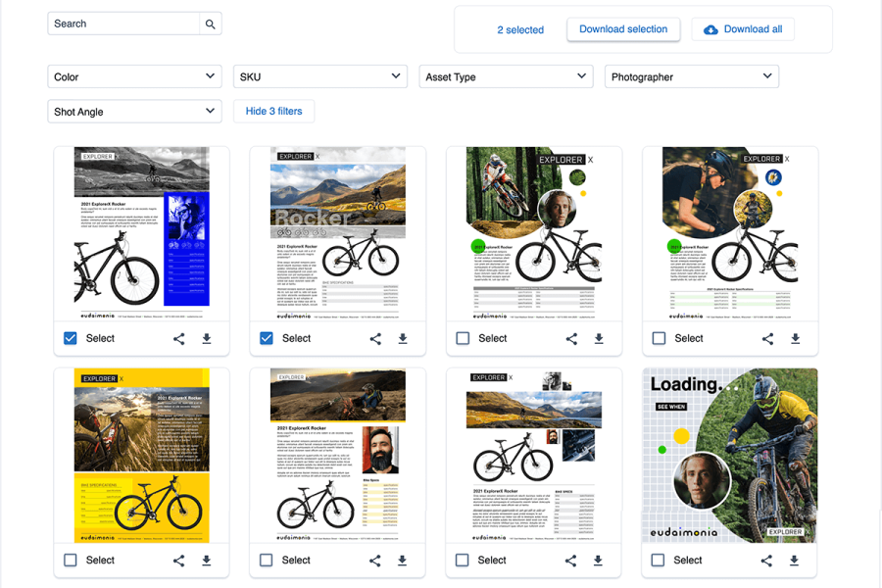
Task: Download the top-right helmet rider brochure
Action: 795,338
